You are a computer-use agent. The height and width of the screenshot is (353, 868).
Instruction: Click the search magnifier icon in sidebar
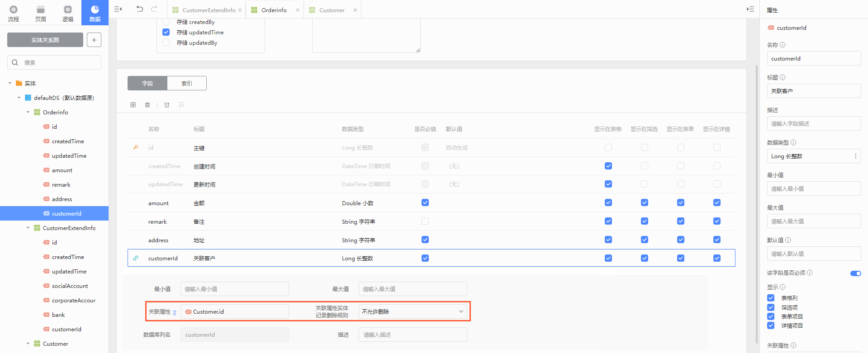point(15,62)
